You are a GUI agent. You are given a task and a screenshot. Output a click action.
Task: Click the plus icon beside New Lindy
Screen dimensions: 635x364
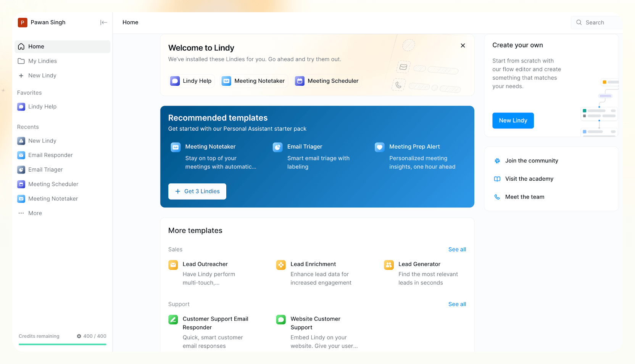coord(21,75)
